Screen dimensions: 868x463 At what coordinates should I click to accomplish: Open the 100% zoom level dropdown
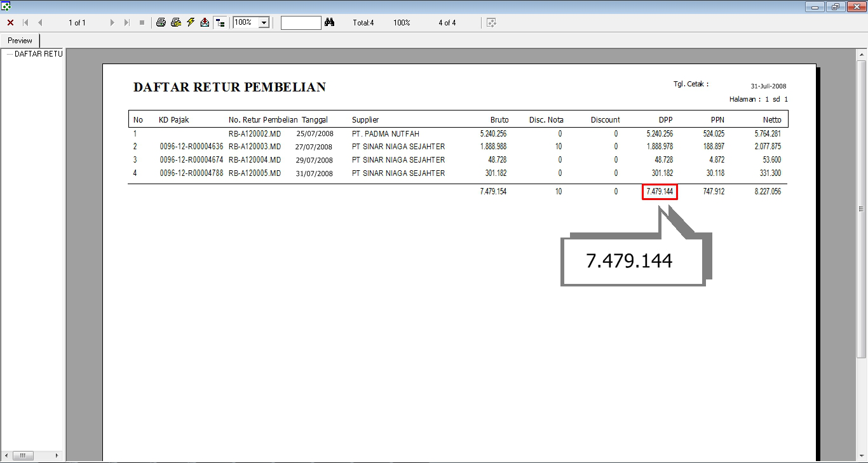pyautogui.click(x=264, y=23)
